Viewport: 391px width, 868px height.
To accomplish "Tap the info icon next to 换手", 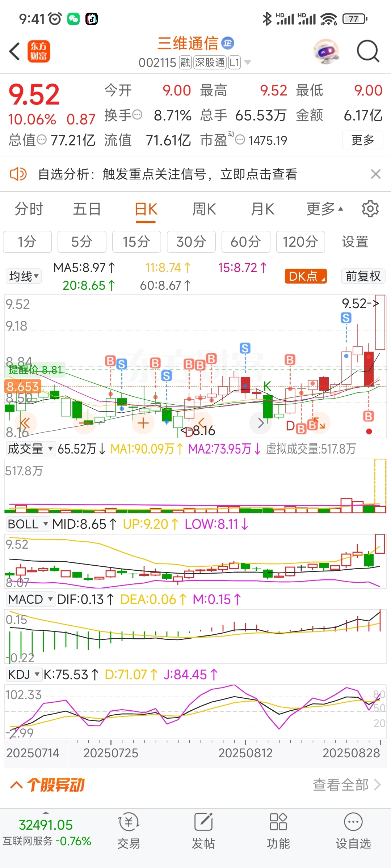I will point(137,115).
